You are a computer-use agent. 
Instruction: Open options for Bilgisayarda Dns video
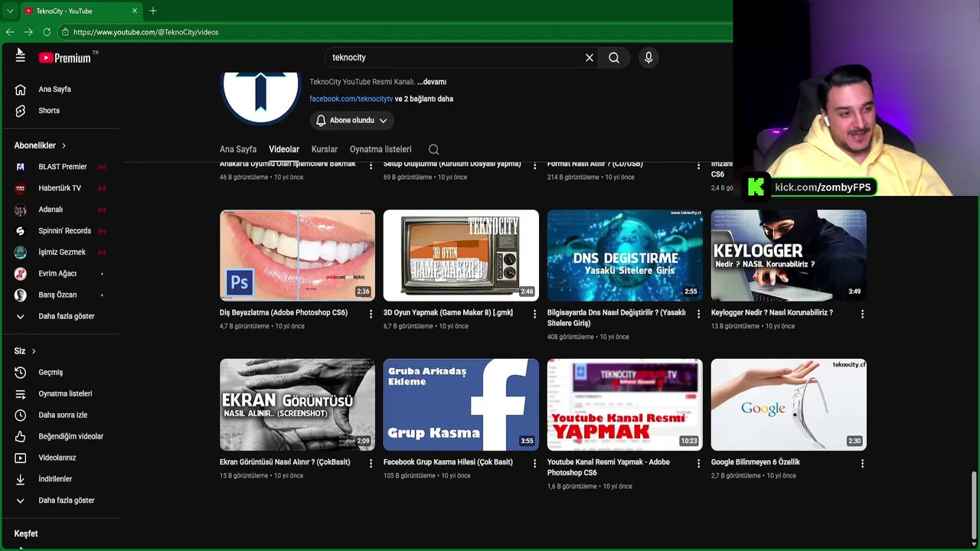click(x=698, y=314)
